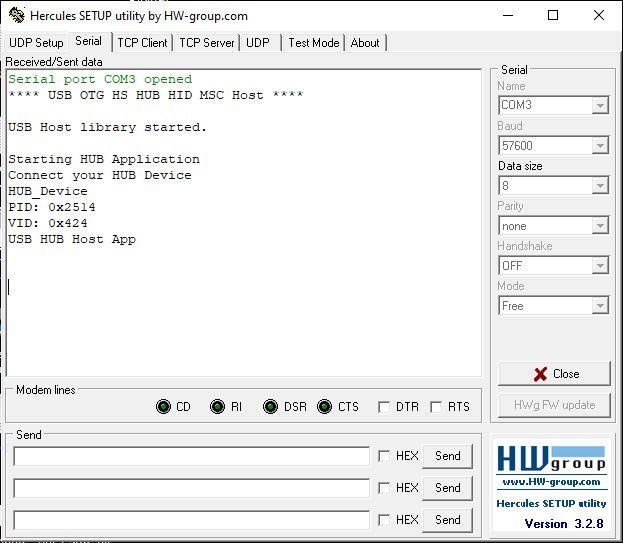Click the red X icon on Close button
623x543 pixels.
(540, 374)
